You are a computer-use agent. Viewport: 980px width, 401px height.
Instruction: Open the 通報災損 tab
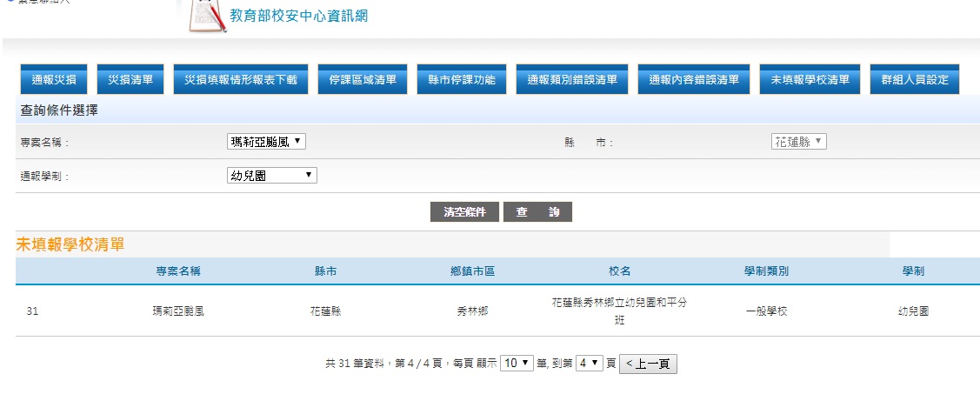coord(54,80)
